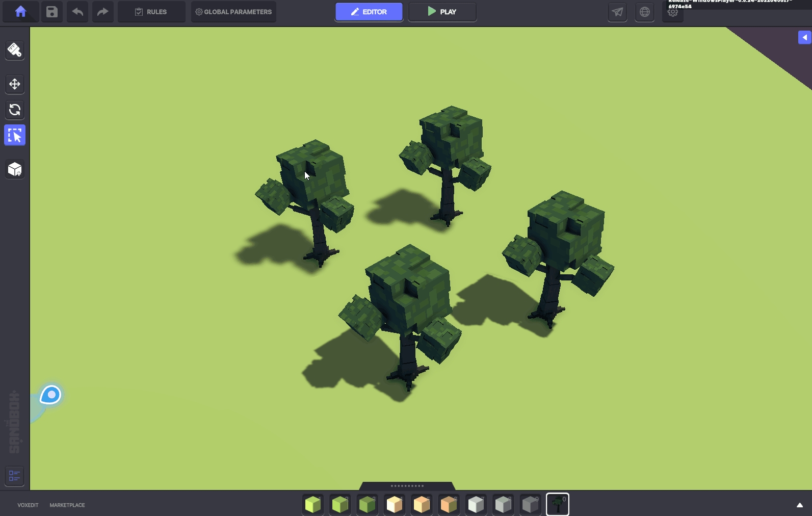Switch to Play mode
Viewport: 812px width, 516px height.
click(442, 12)
